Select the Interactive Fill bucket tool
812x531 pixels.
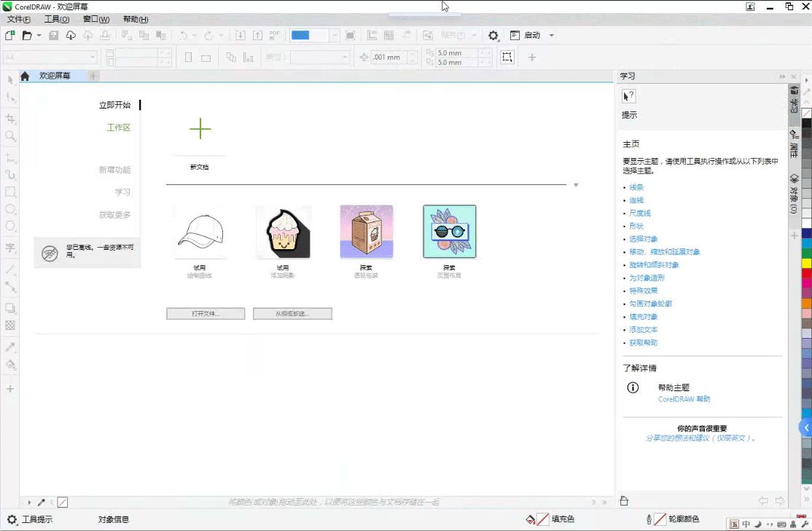10,364
